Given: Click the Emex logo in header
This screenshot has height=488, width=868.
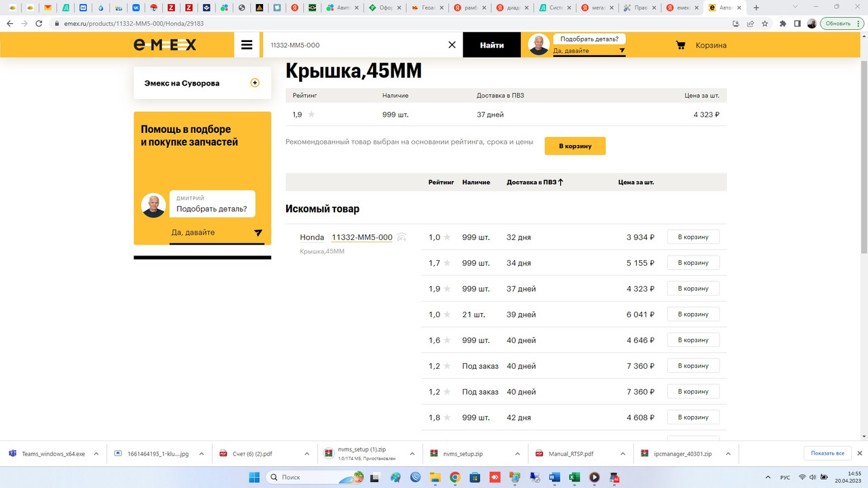Looking at the screenshot, I should 165,45.
